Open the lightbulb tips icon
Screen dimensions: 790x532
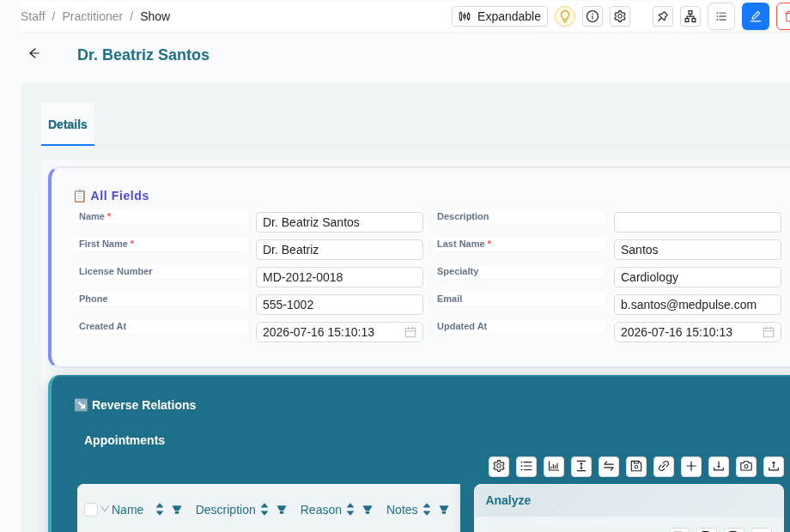[565, 16]
